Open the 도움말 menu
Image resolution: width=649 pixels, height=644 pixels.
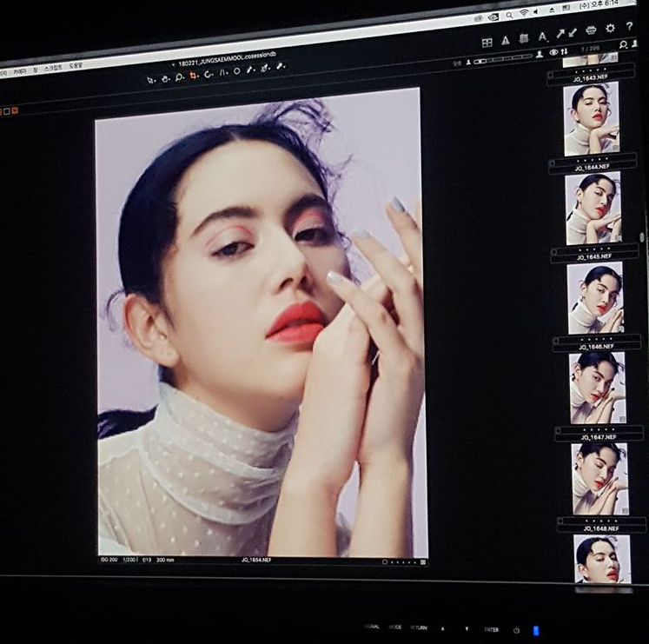tap(76, 65)
